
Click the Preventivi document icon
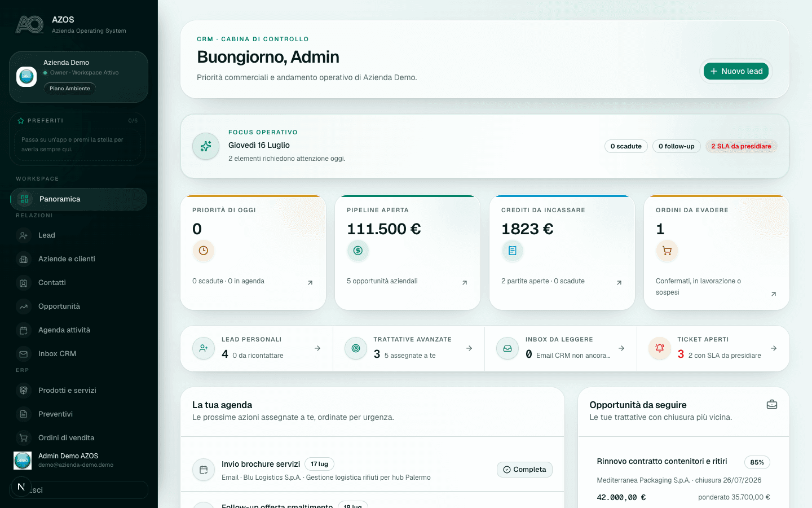click(24, 414)
